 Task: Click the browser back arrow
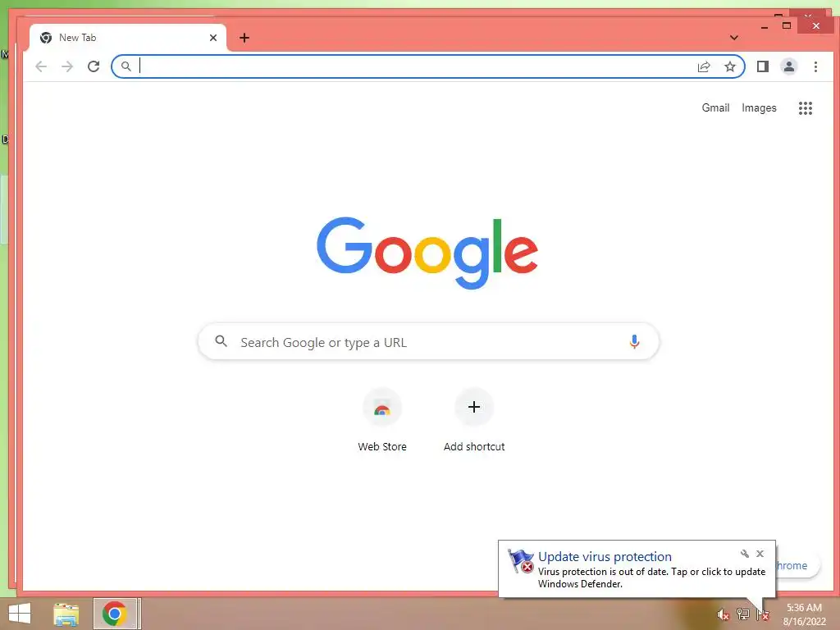(x=41, y=66)
